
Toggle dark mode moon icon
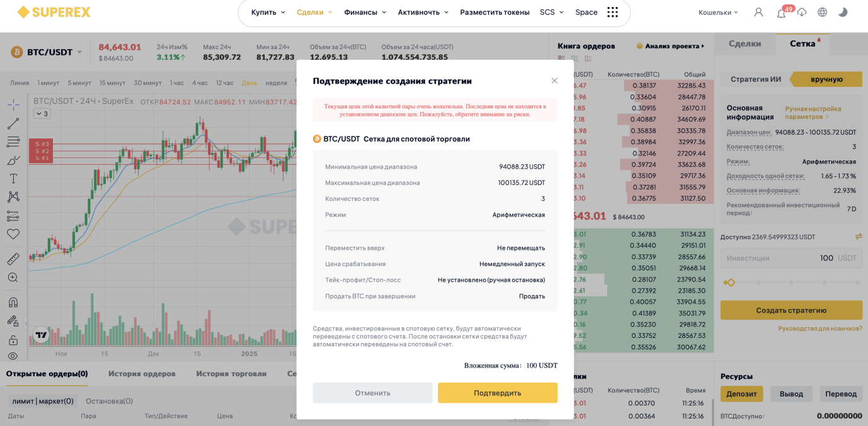(x=843, y=12)
